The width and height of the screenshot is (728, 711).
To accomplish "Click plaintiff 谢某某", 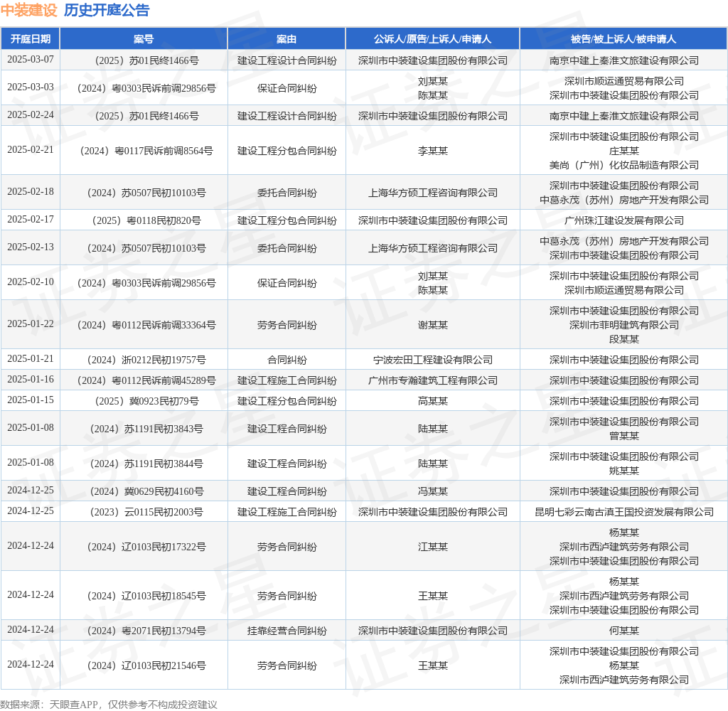I will [433, 325].
